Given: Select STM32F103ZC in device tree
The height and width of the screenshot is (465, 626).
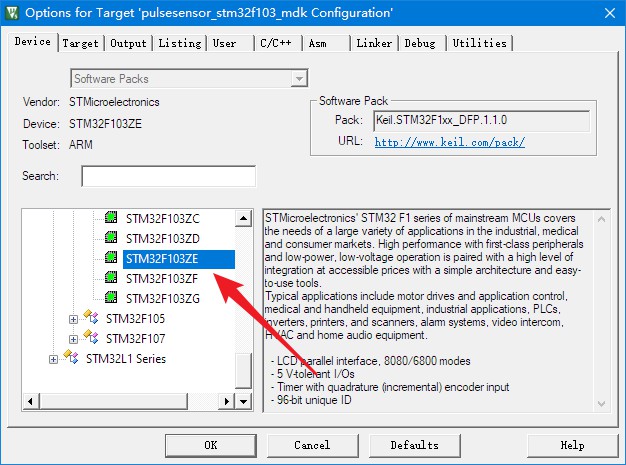Looking at the screenshot, I should (163, 219).
